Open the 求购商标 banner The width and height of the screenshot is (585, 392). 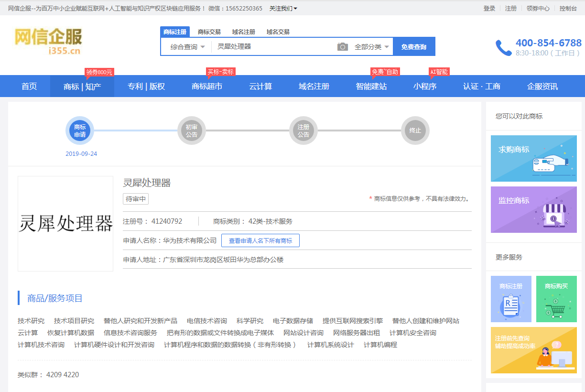pos(534,158)
